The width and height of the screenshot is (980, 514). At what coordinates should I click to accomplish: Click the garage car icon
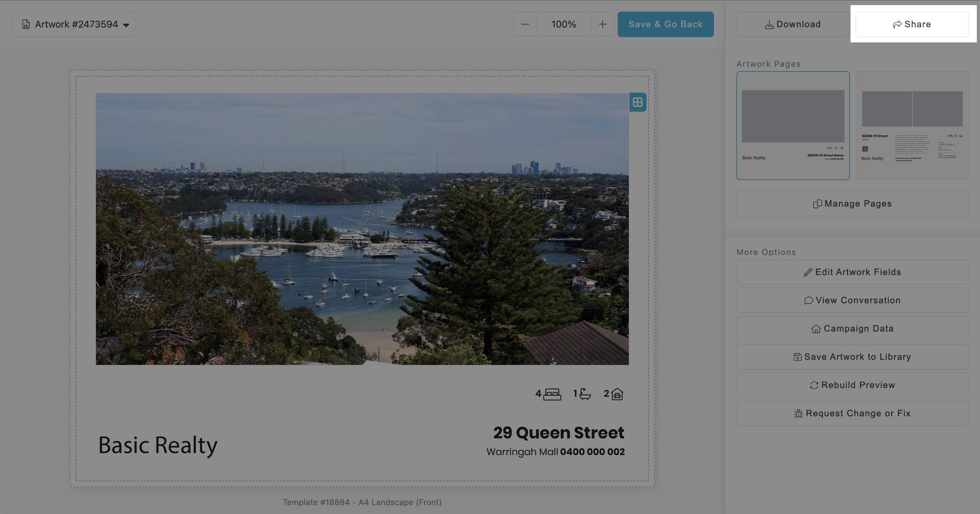point(617,394)
